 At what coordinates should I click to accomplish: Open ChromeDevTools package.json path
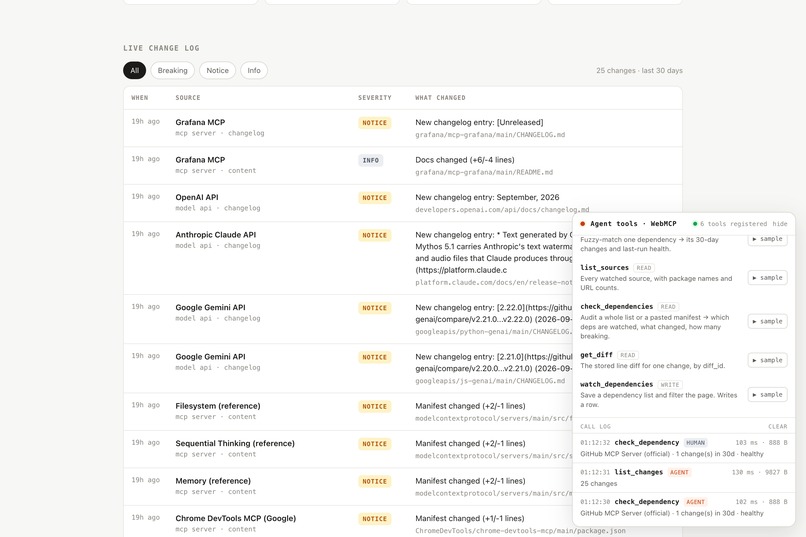tap(520, 531)
